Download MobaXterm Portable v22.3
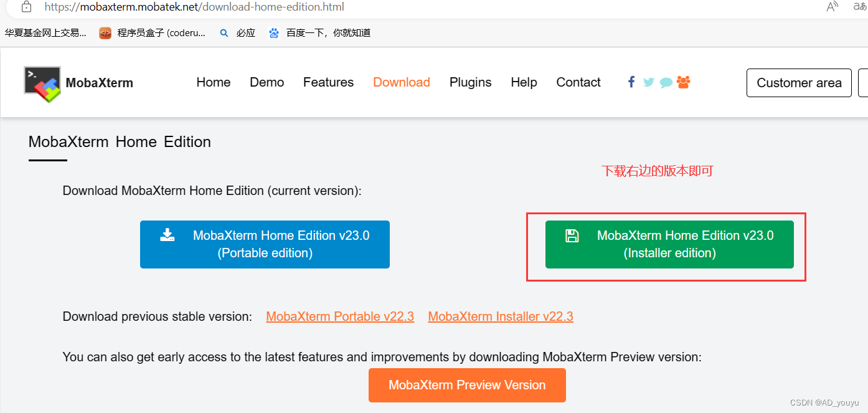The width and height of the screenshot is (868, 413). 339,316
